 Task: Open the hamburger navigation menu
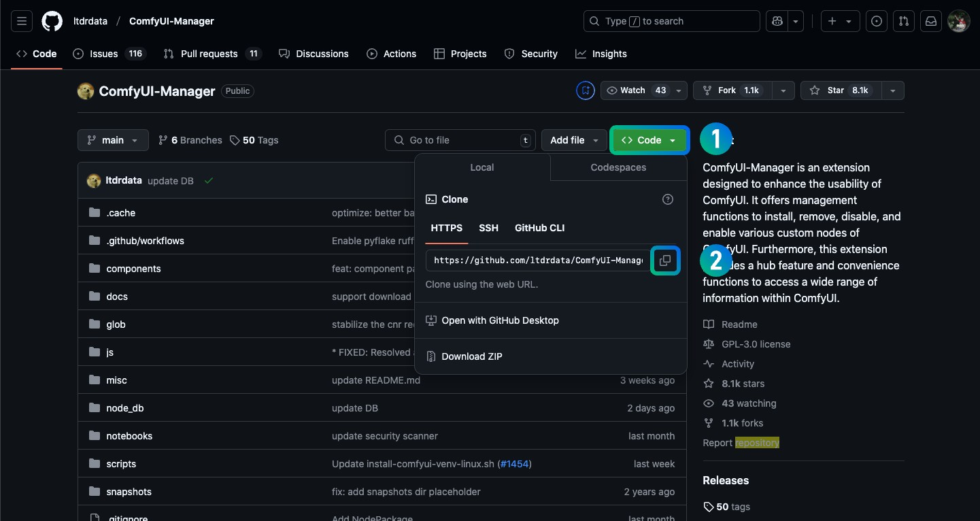tap(22, 21)
